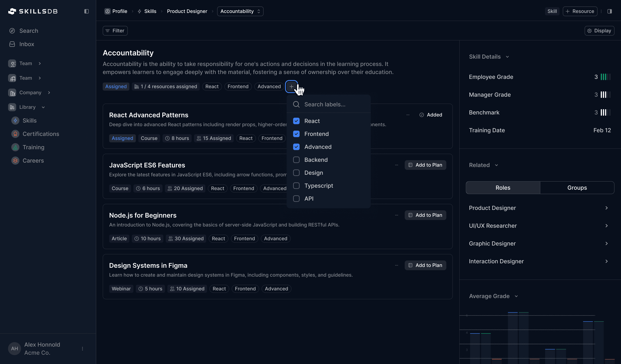This screenshot has width=621, height=364.
Task: Open Careers sidebar item
Action: tap(33, 160)
